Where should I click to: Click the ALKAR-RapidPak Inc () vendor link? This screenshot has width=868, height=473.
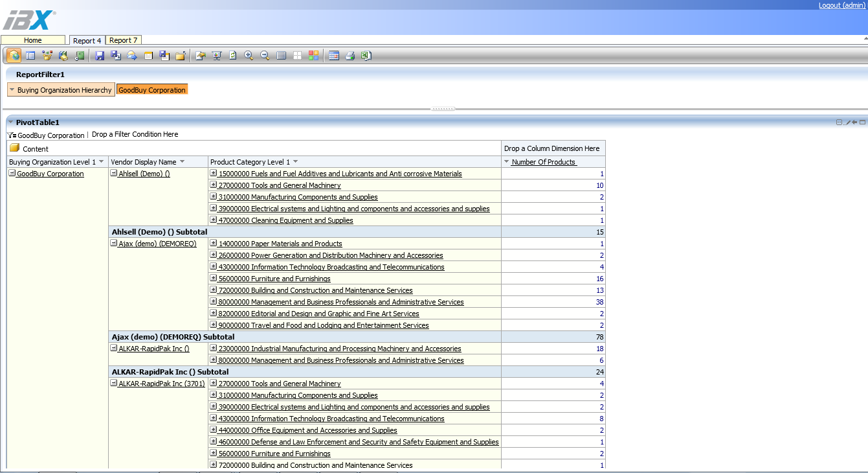154,349
